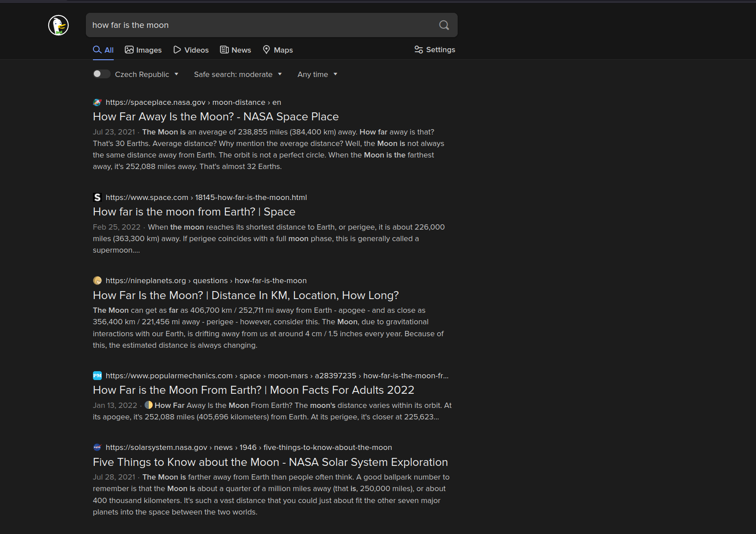Click the NASA Solar System favicon

[97, 447]
